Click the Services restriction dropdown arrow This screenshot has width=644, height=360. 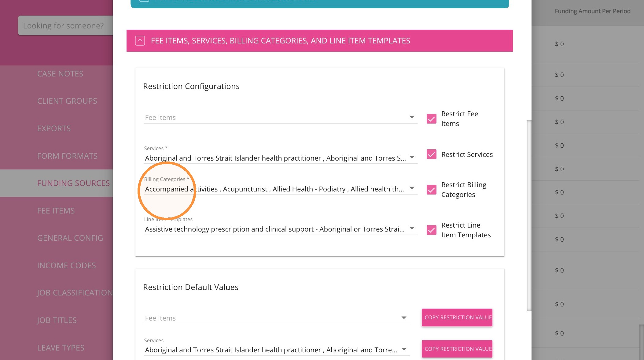coord(412,158)
